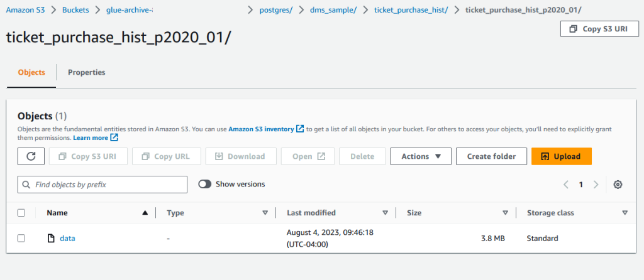Open the Actions dropdown menu
Screen dimensions: 644x280
pyautogui.click(x=421, y=156)
